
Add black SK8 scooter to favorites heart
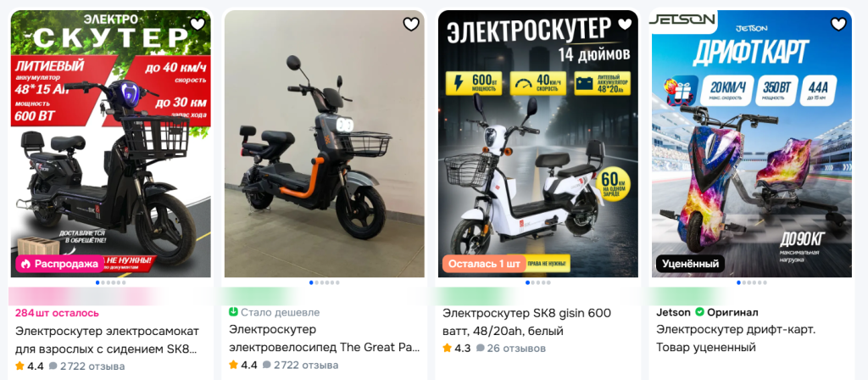point(198,24)
